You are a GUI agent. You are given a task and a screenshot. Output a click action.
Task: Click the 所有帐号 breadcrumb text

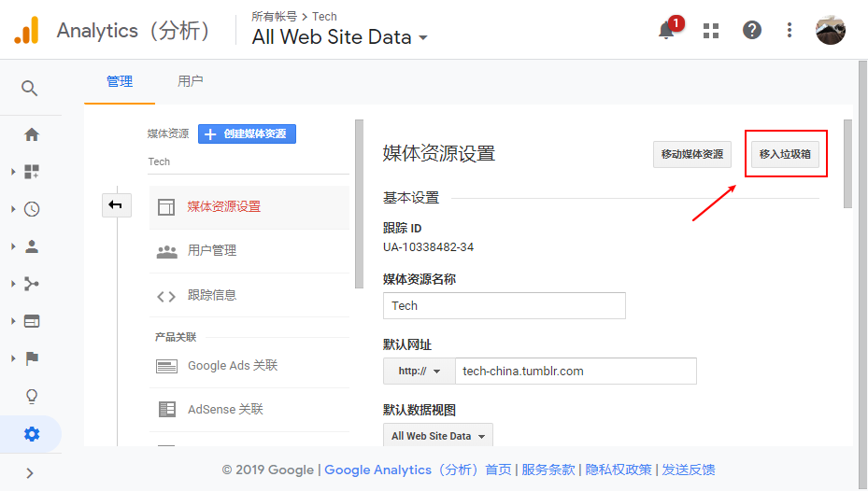pyautogui.click(x=274, y=17)
